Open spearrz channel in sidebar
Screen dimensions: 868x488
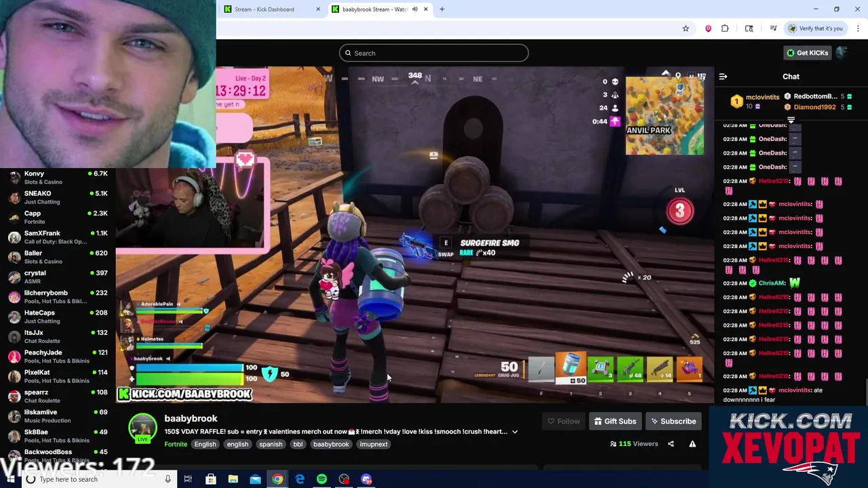coord(58,396)
